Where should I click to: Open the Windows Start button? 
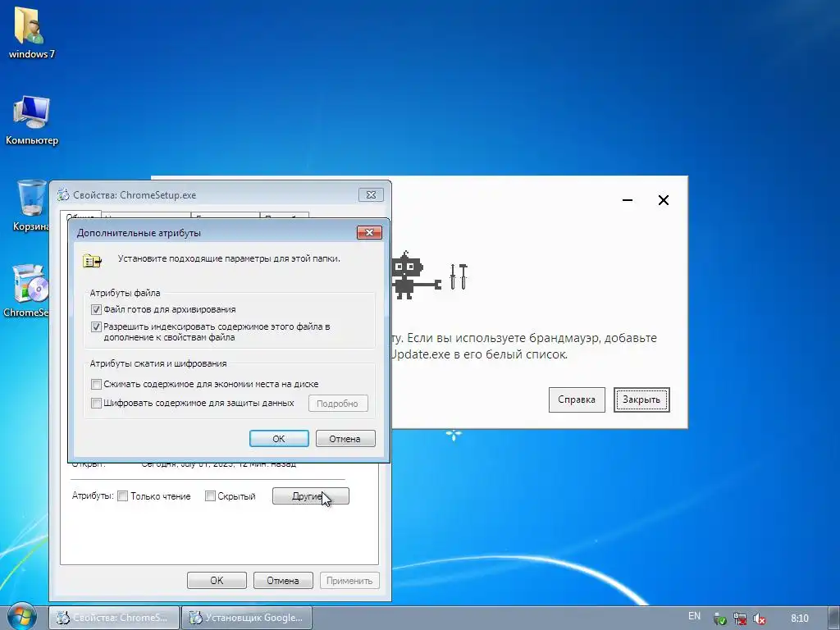(21, 617)
